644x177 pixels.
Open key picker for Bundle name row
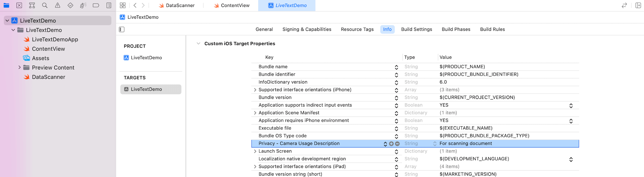pyautogui.click(x=396, y=67)
